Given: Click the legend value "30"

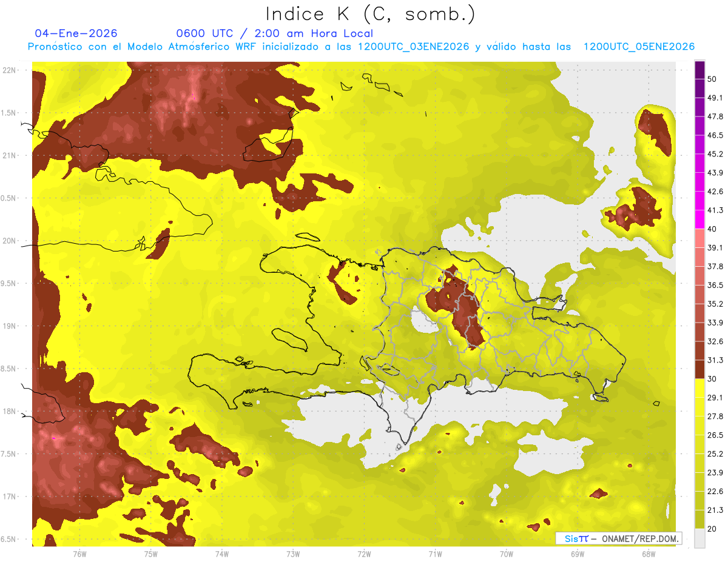Looking at the screenshot, I should (712, 379).
